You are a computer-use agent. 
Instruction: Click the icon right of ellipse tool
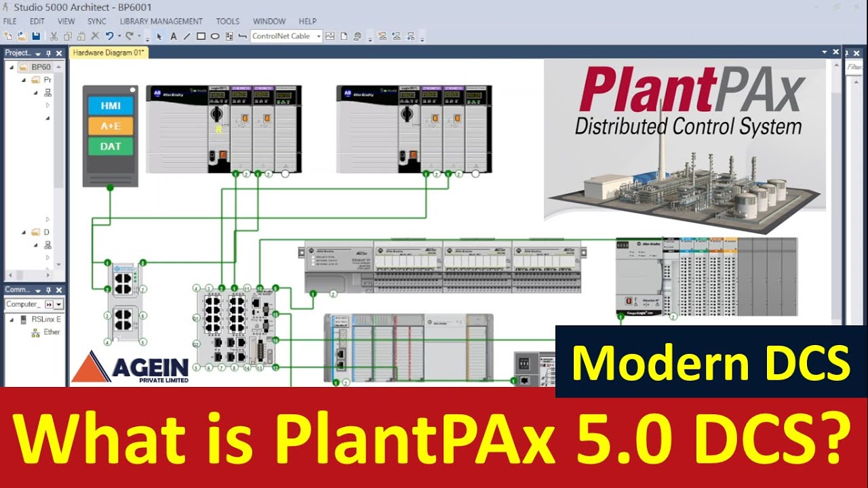tap(229, 36)
